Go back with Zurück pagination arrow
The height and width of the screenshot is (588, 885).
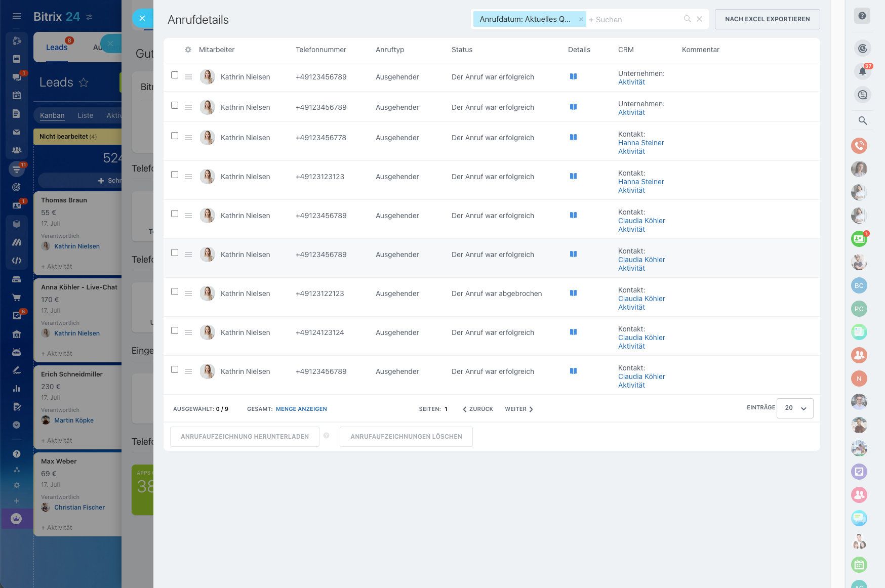(478, 409)
